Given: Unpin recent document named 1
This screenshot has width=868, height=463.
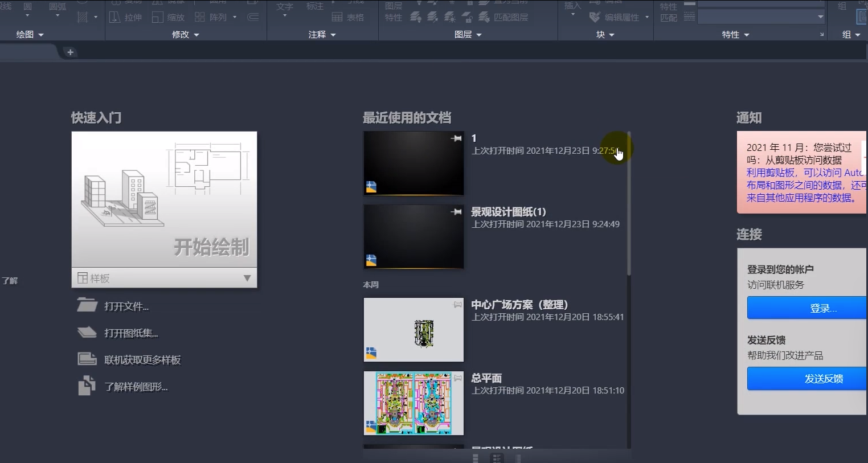Looking at the screenshot, I should (x=456, y=138).
